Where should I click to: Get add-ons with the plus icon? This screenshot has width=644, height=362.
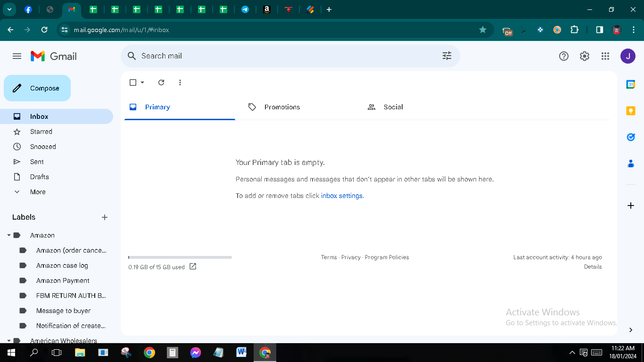coord(631,206)
